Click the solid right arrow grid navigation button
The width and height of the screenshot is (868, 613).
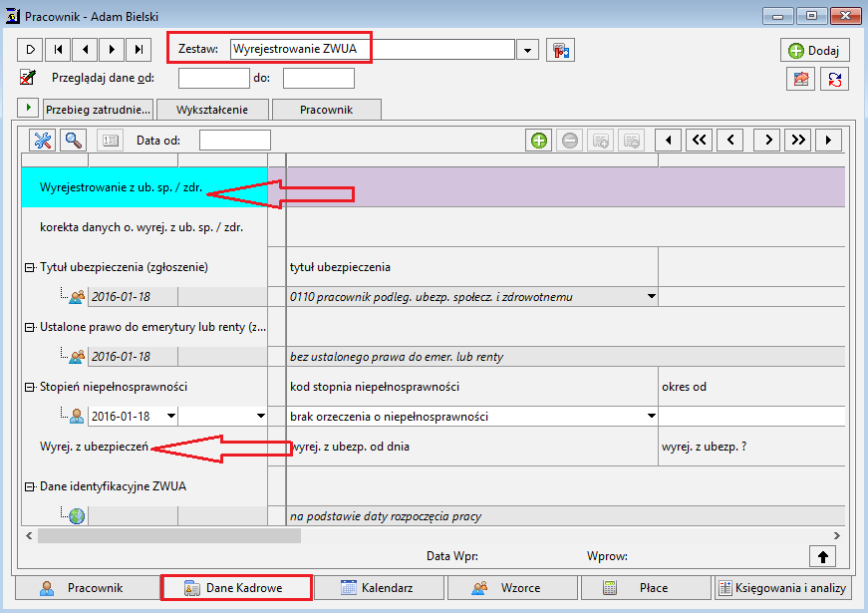point(829,141)
